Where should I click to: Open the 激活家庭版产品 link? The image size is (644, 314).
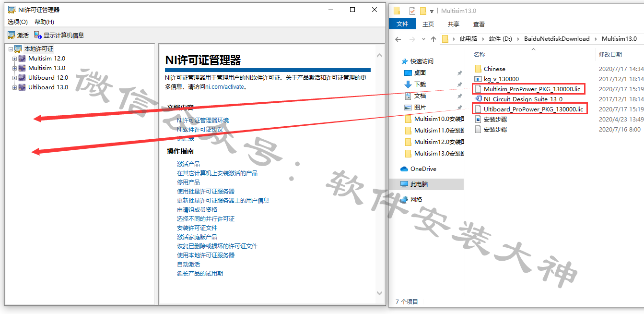point(197,237)
